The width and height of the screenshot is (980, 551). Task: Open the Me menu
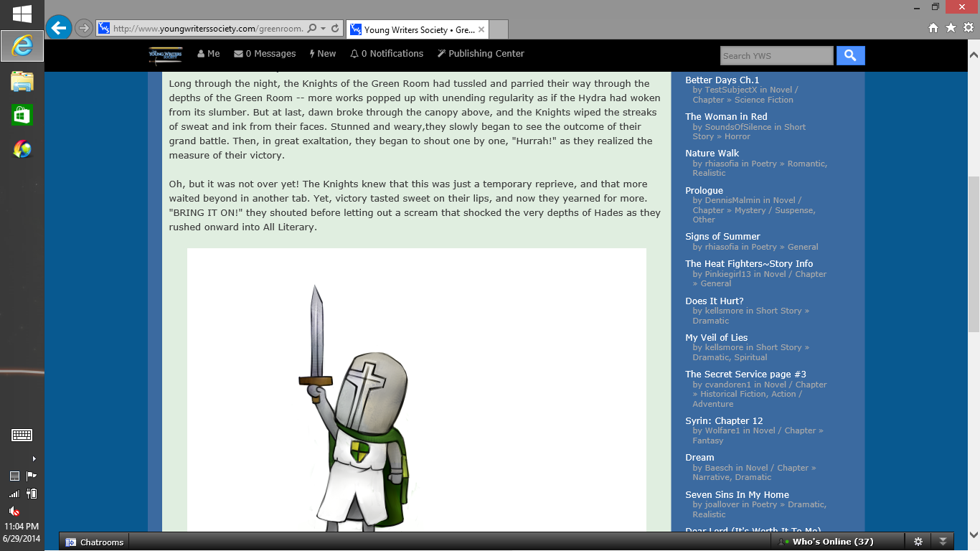coord(209,54)
